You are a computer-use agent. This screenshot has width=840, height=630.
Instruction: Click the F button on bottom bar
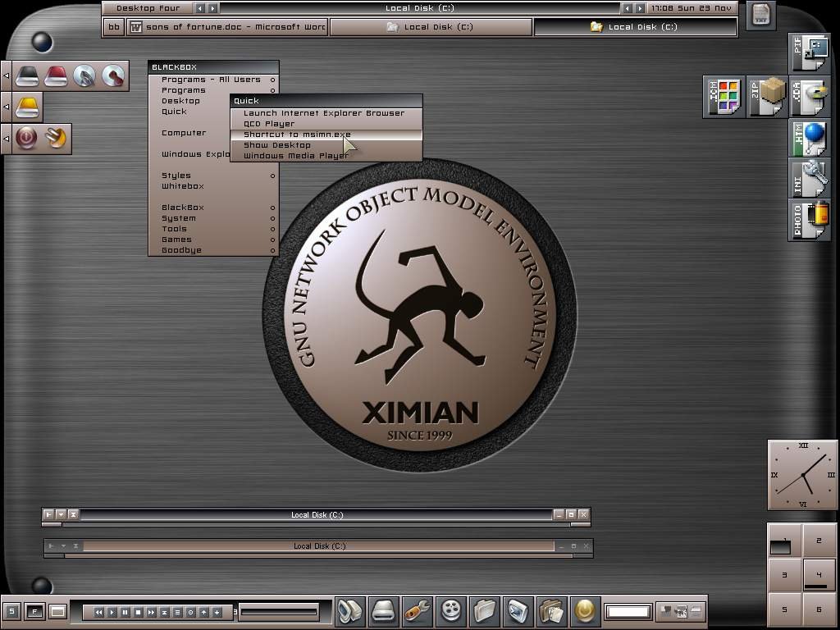pos(34,611)
